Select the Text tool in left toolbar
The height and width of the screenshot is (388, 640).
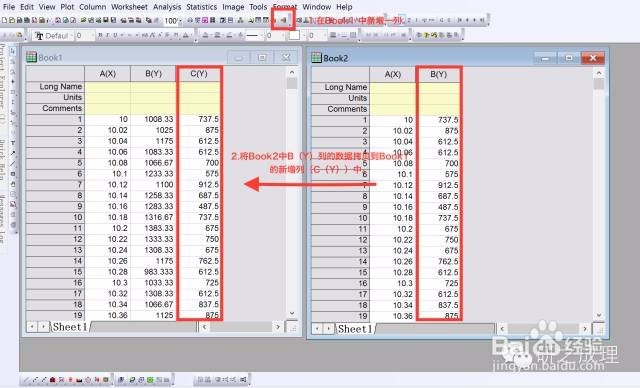[13, 143]
